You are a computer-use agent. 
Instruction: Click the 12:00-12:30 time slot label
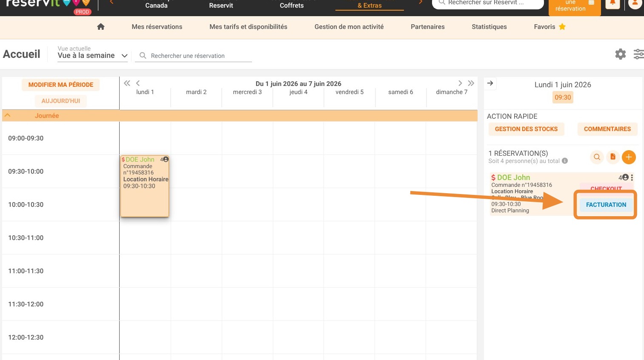(x=26, y=337)
